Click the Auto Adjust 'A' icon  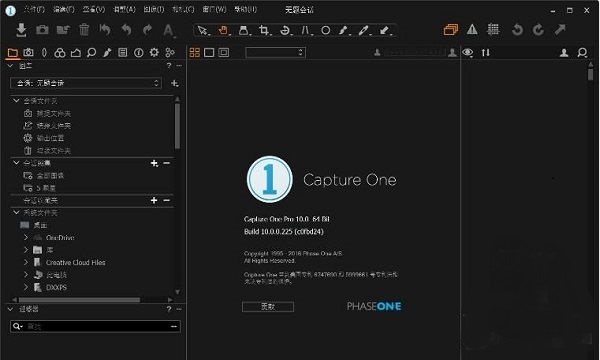[x=168, y=30]
